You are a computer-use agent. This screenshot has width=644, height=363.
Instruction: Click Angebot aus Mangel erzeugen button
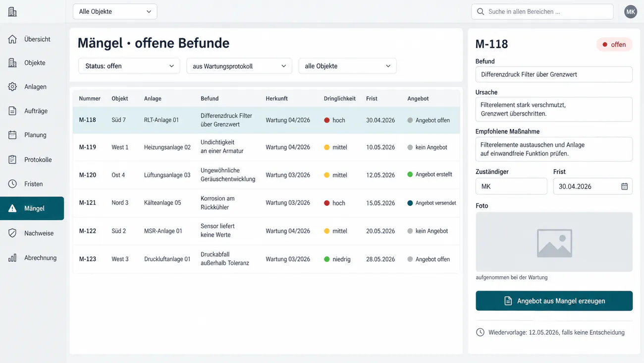[x=554, y=301]
